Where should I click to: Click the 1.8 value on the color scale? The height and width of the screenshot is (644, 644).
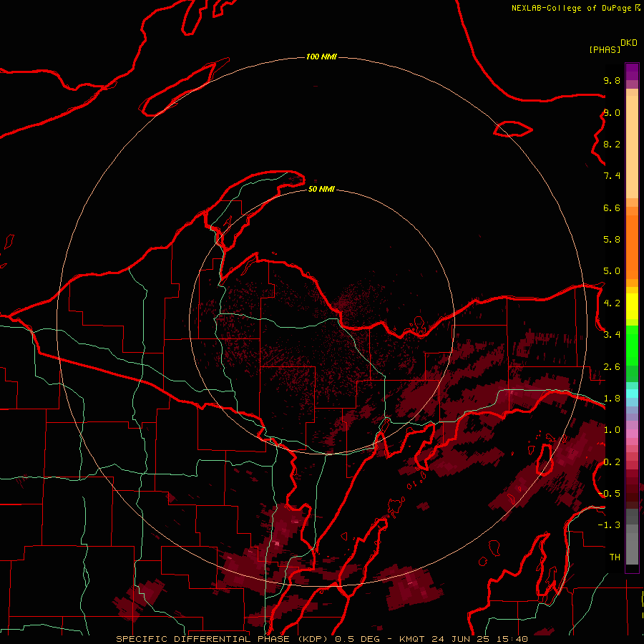point(612,399)
